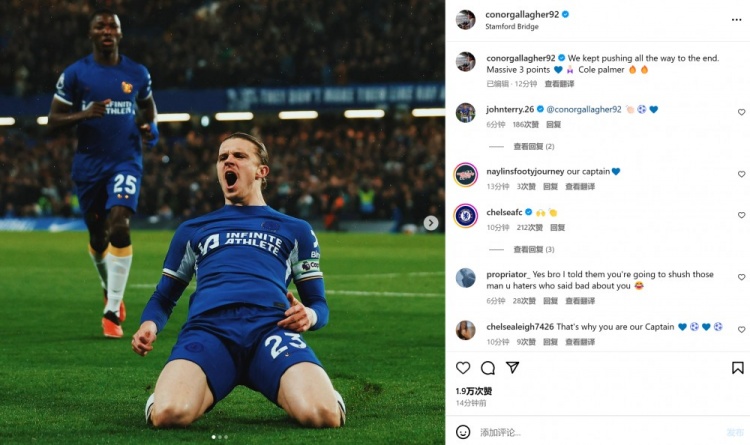The height and width of the screenshot is (445, 750).
Task: Expand the 3 replies under chelseafc
Action: click(534, 249)
